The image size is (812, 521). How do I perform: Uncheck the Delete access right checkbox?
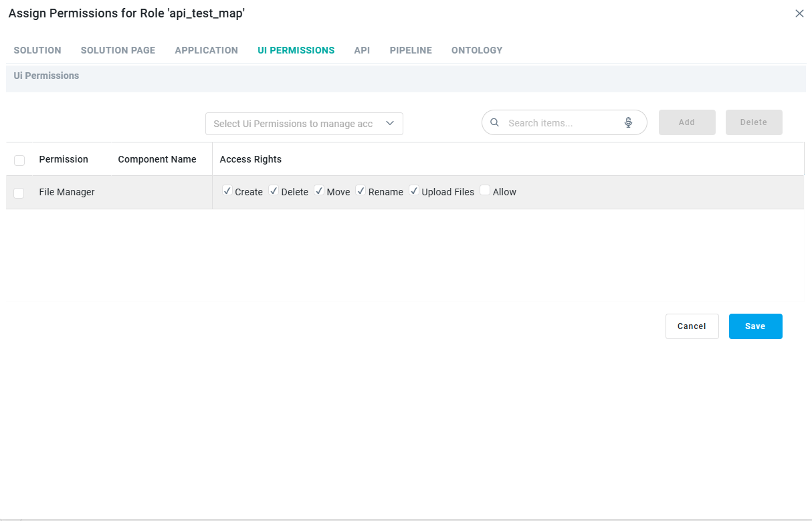274,191
